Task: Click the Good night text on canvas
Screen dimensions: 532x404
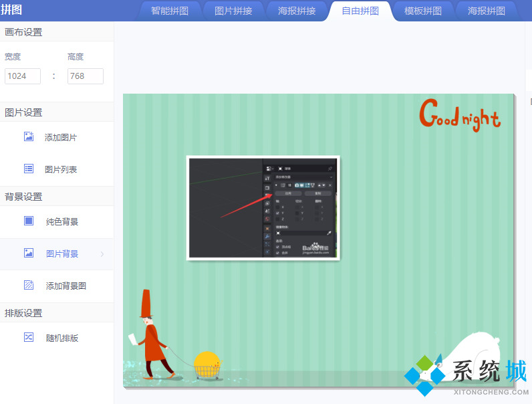Action: [x=459, y=115]
